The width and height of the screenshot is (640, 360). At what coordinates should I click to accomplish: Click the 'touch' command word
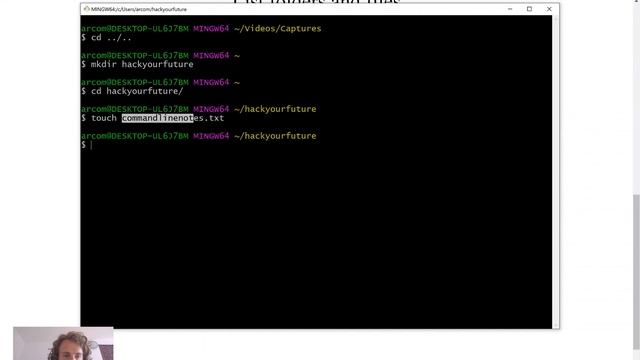pyautogui.click(x=104, y=118)
